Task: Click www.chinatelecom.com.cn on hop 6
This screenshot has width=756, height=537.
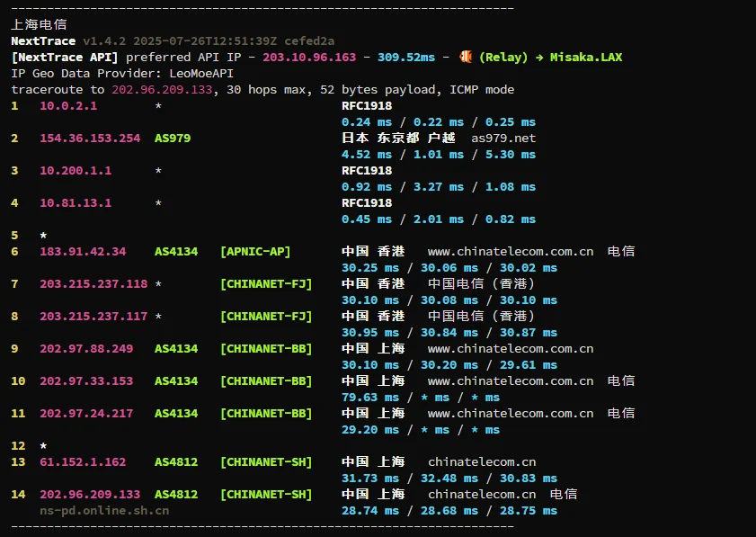Action: (511, 251)
